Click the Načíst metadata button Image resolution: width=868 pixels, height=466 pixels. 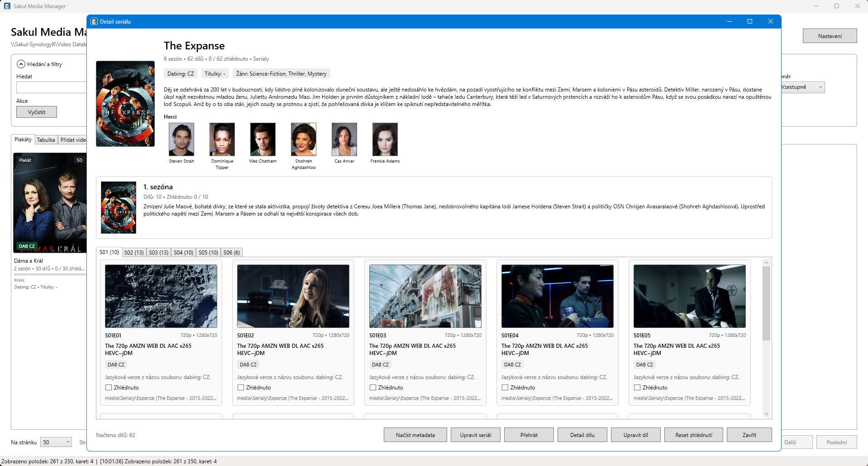coord(415,435)
